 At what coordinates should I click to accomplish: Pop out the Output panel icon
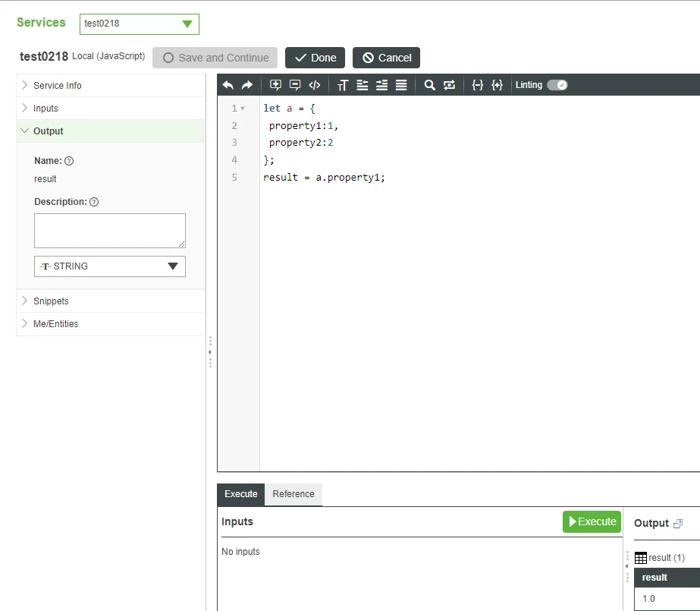[x=678, y=524]
